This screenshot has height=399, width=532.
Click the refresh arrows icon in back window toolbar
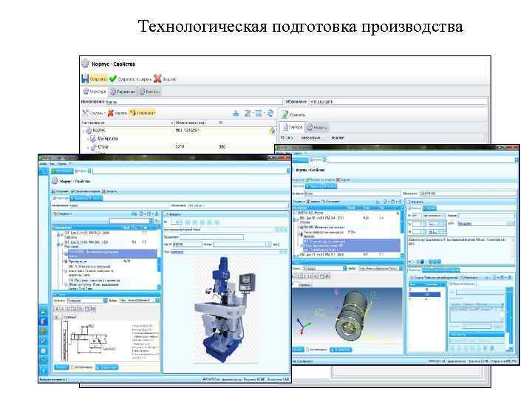click(270, 113)
